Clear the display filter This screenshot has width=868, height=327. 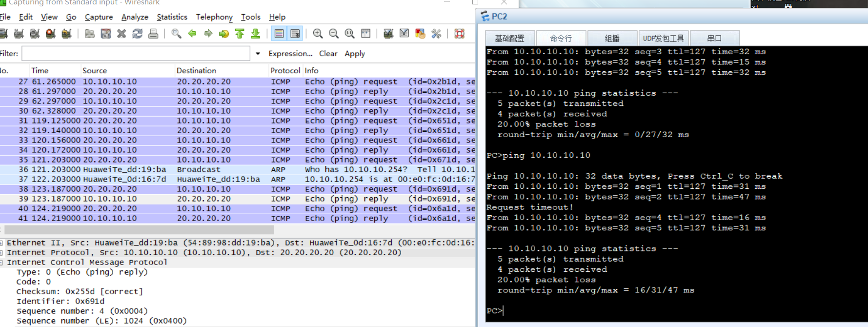(x=328, y=54)
